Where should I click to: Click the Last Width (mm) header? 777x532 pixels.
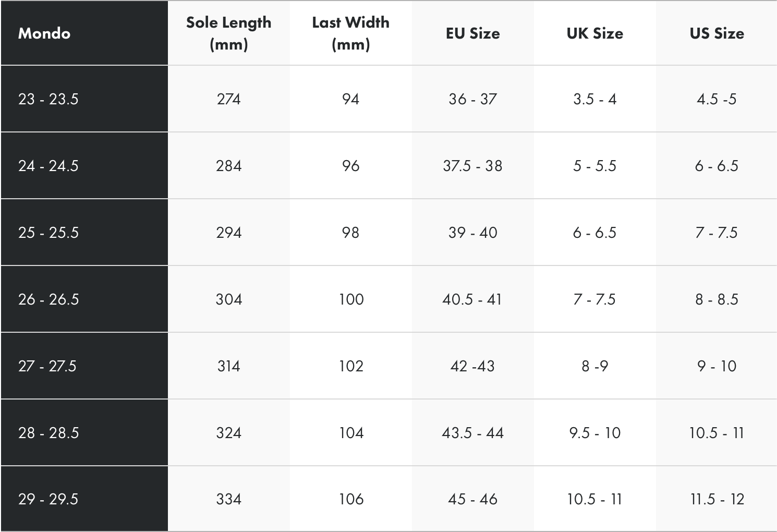pyautogui.click(x=350, y=33)
